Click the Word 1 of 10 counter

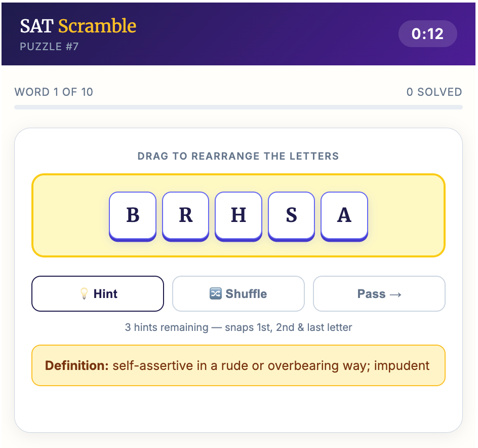click(x=54, y=92)
